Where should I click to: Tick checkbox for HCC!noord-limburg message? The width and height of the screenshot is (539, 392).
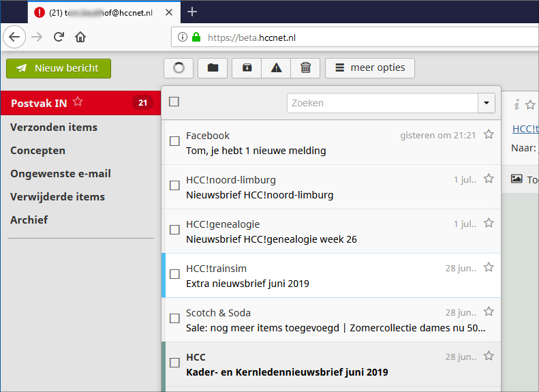pos(174,185)
